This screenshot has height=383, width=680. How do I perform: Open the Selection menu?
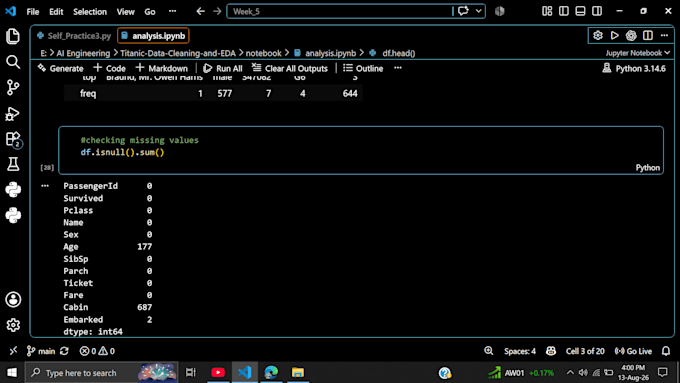(x=90, y=12)
